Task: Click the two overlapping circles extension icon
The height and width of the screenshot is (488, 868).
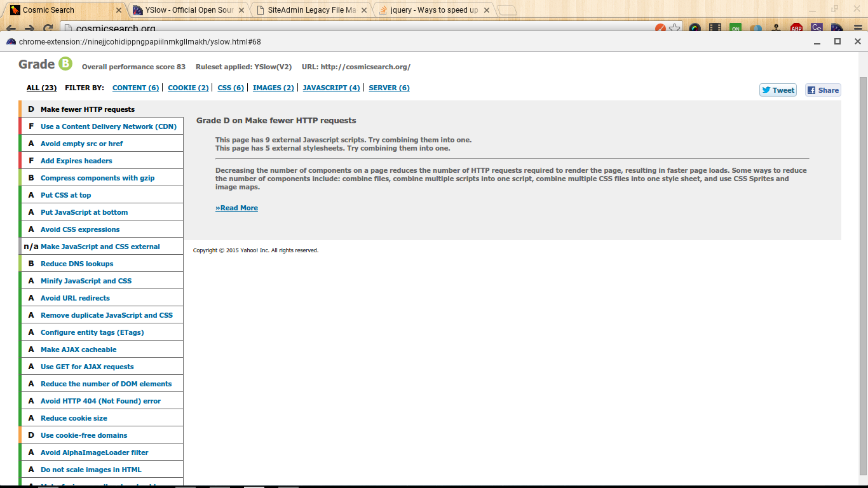Action: 756,28
